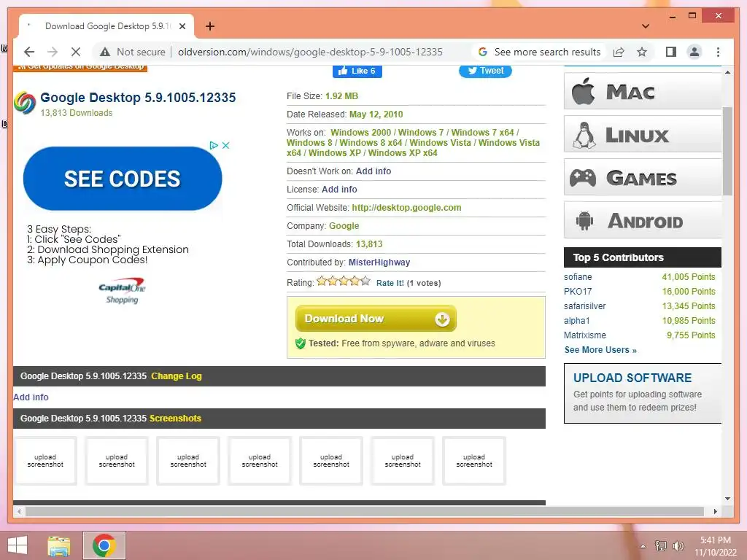747x560 pixels.
Task: Open contributor PKO17's profile
Action: click(x=578, y=292)
